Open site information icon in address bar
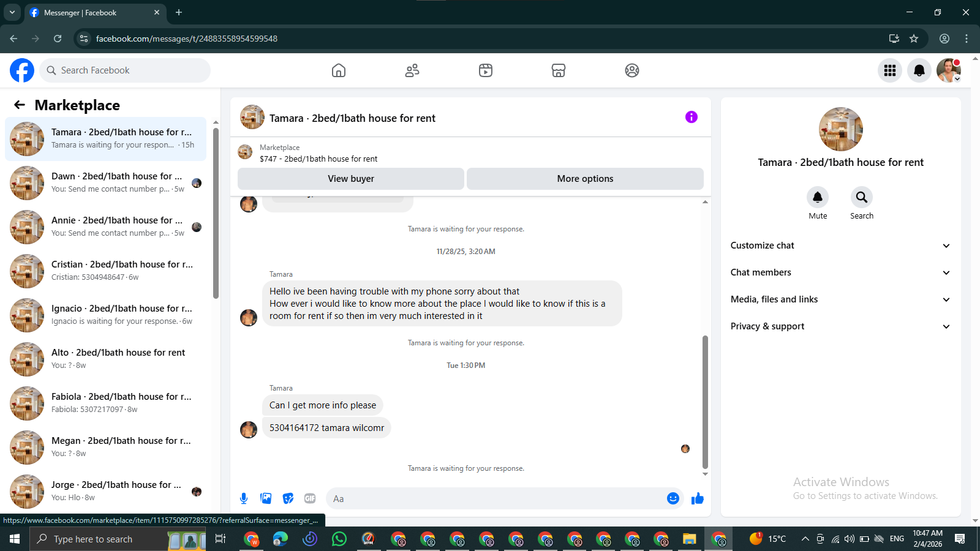 click(x=84, y=39)
